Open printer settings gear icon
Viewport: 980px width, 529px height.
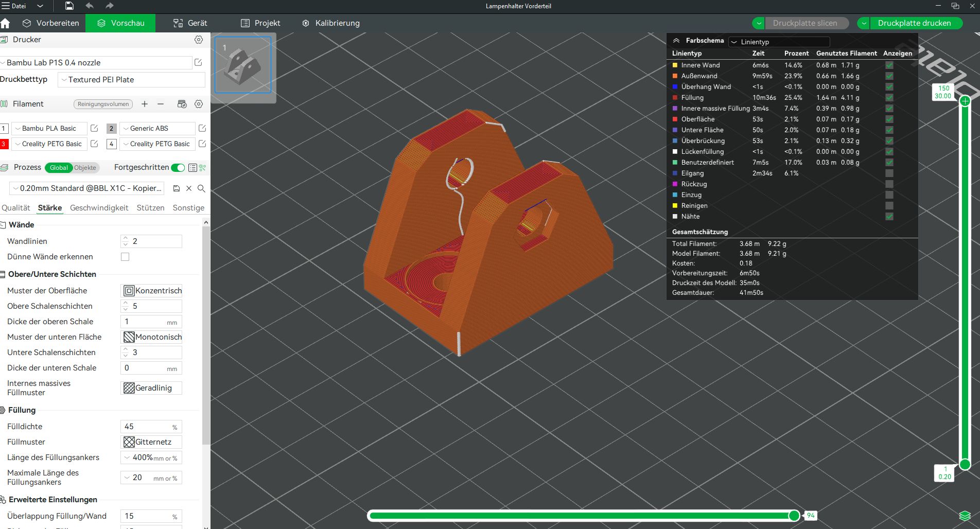199,40
